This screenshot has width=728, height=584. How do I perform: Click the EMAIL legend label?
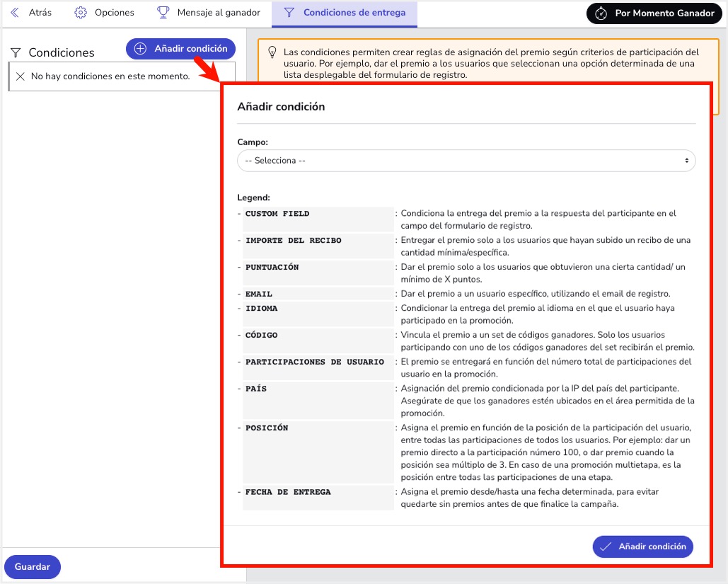point(259,294)
